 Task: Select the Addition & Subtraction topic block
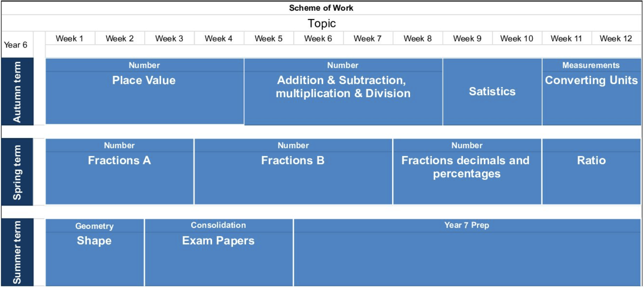pyautogui.click(x=343, y=87)
